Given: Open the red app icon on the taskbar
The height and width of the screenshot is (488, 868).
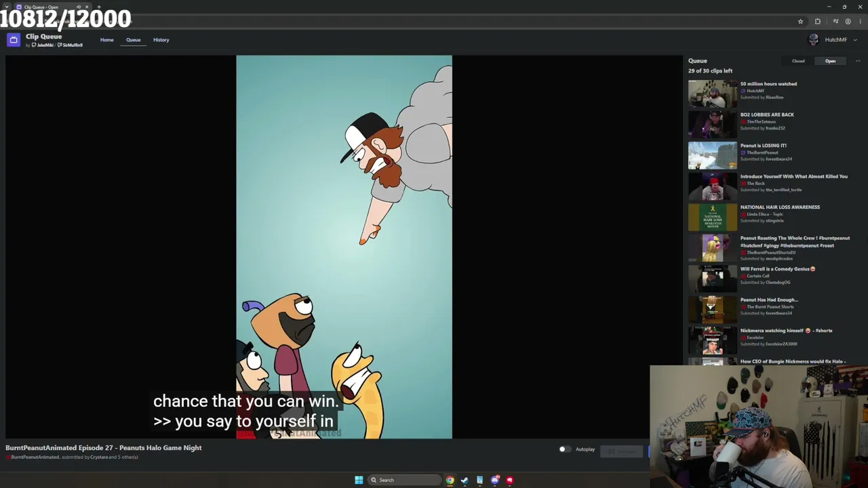Looking at the screenshot, I should click(510, 480).
